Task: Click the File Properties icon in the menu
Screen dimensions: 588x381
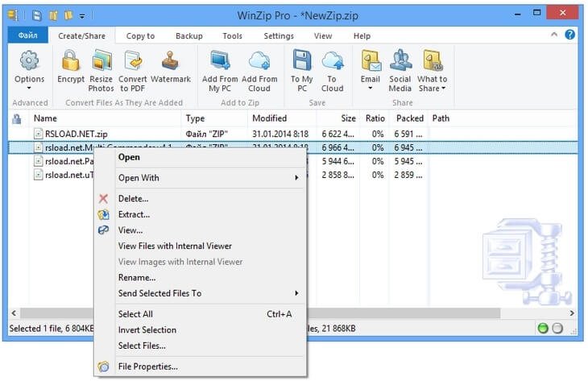Action: [103, 367]
